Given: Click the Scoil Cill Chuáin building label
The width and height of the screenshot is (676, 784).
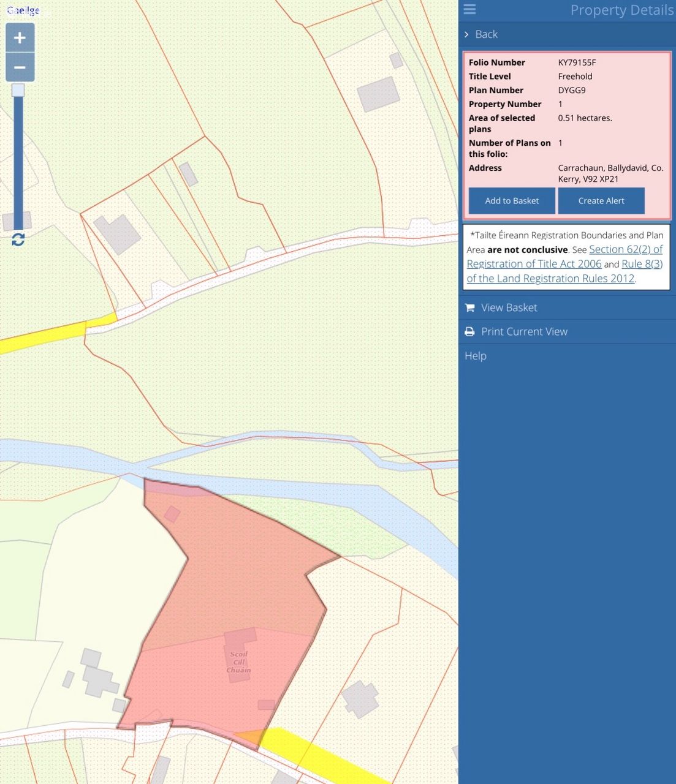Looking at the screenshot, I should [x=238, y=662].
